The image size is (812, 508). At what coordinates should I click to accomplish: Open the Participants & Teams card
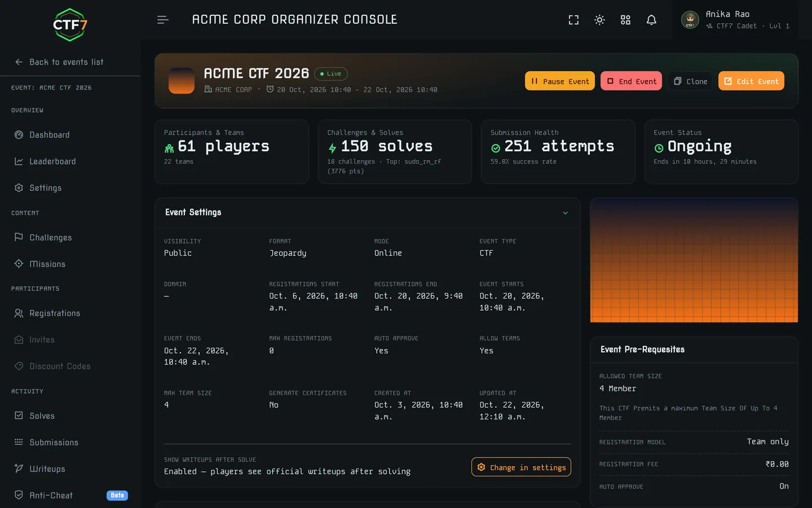pyautogui.click(x=232, y=152)
